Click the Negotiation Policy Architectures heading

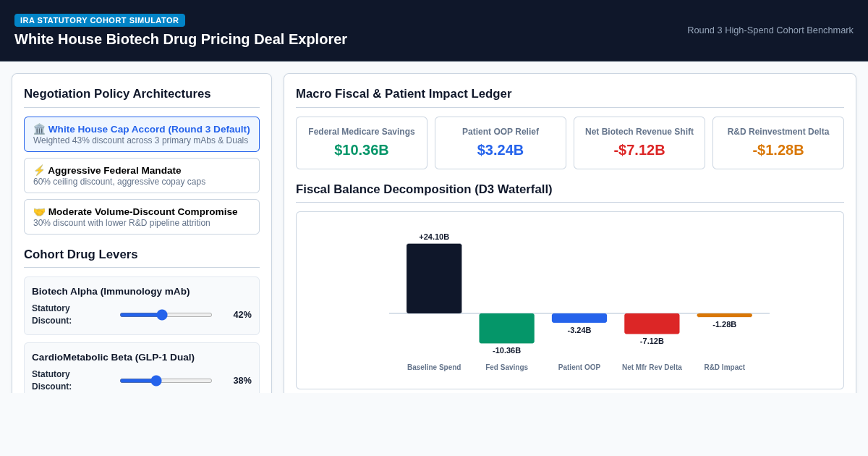117,94
